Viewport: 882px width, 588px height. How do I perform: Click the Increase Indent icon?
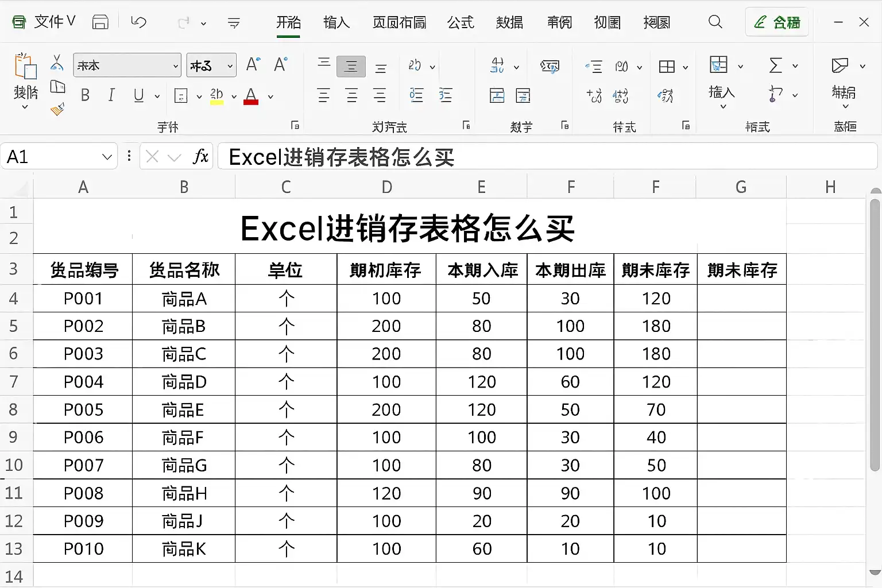coord(446,95)
